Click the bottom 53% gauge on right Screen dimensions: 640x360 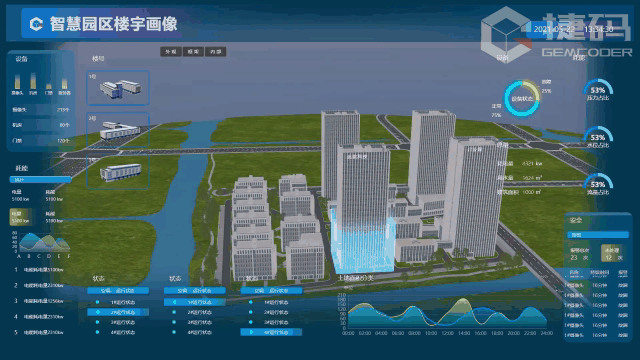[x=598, y=184]
